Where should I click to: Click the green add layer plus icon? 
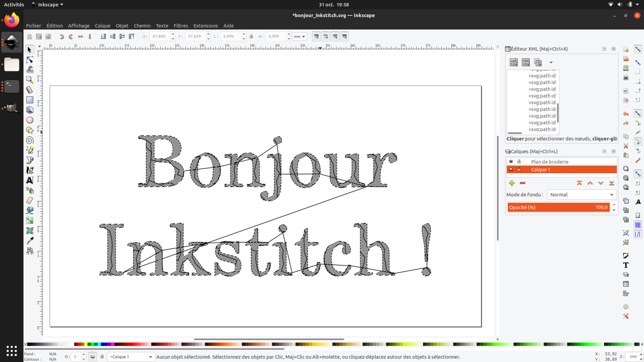[x=512, y=183]
